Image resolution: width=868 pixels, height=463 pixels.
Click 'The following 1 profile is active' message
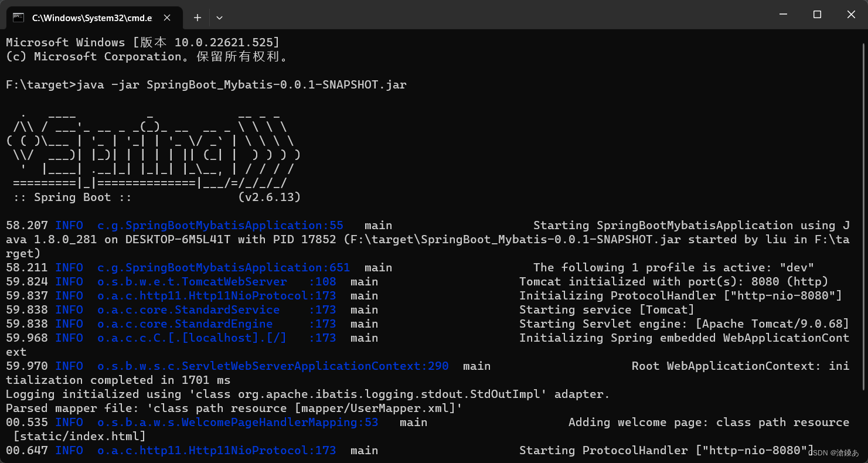tap(674, 268)
